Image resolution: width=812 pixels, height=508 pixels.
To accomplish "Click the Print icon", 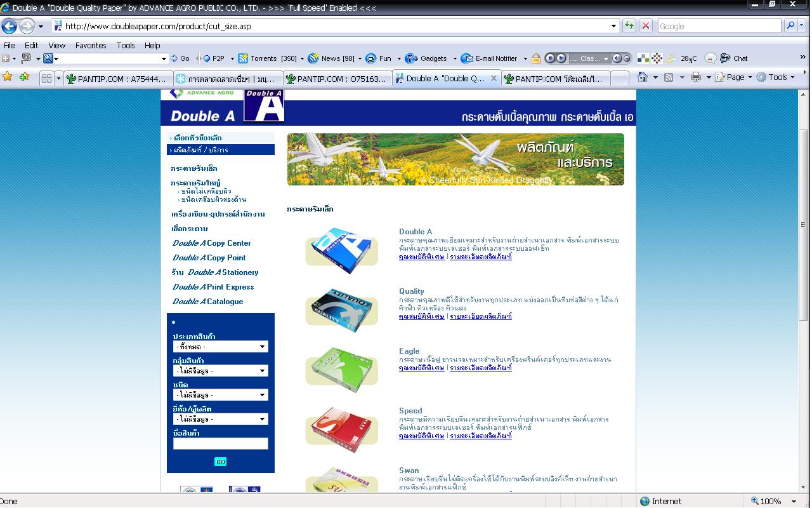I will coord(696,77).
